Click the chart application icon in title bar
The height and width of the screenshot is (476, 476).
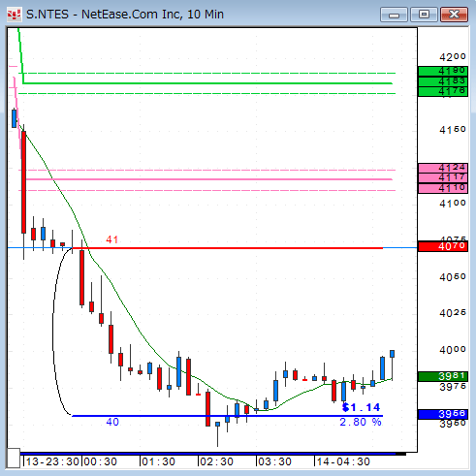14,15
